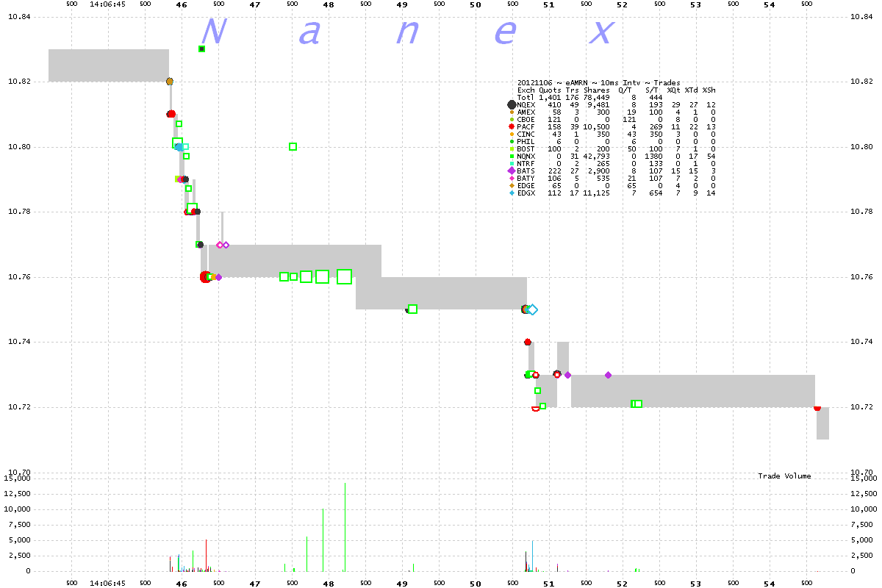Click the '10.70' price label on left axis
The width and height of the screenshot is (882, 588).
click(x=19, y=472)
